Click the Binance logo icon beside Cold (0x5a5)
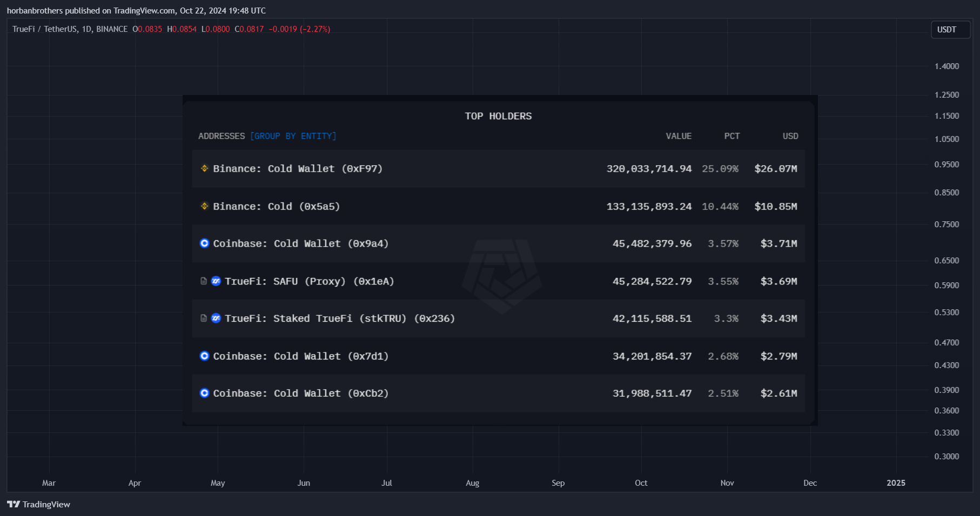 coord(204,206)
